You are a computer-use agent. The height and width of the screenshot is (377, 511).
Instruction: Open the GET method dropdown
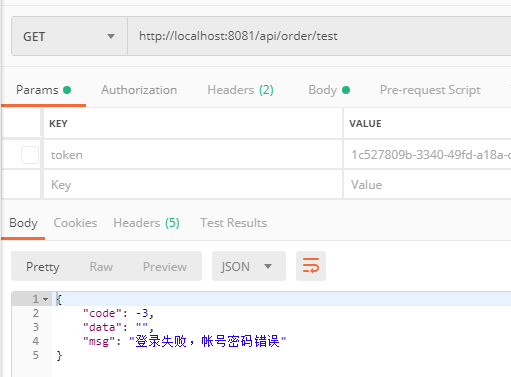tap(69, 36)
